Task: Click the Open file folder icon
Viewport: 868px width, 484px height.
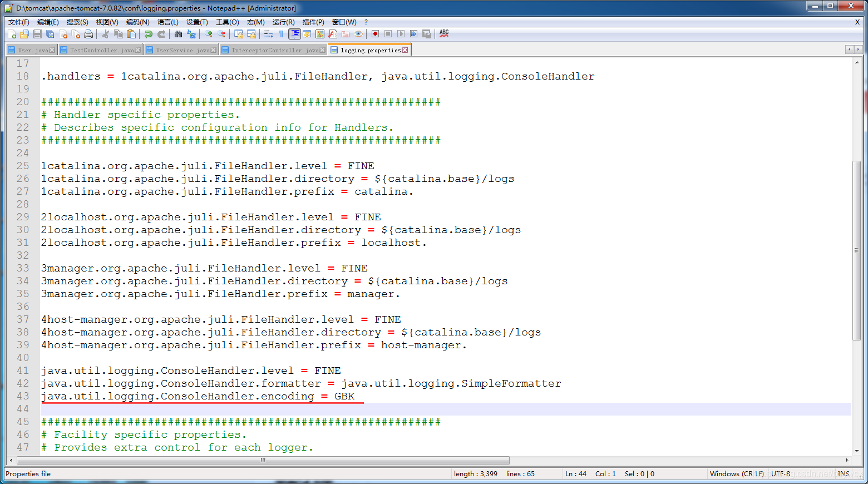Action: pos(24,34)
